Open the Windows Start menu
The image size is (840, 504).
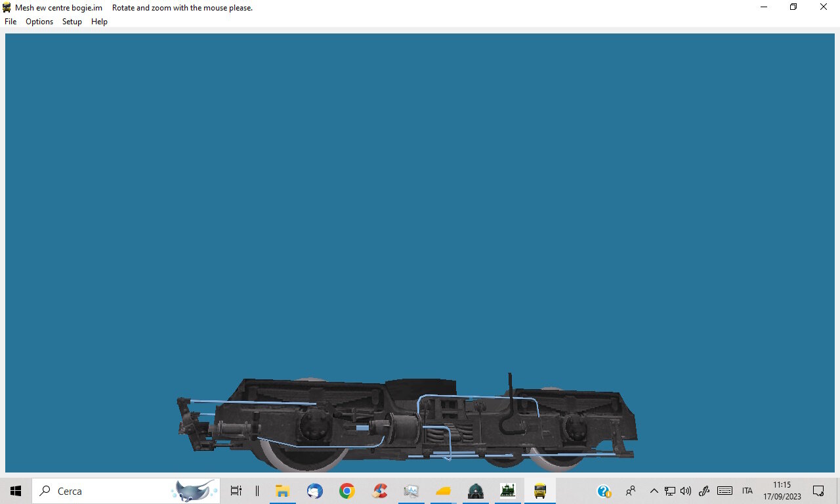pos(16,491)
